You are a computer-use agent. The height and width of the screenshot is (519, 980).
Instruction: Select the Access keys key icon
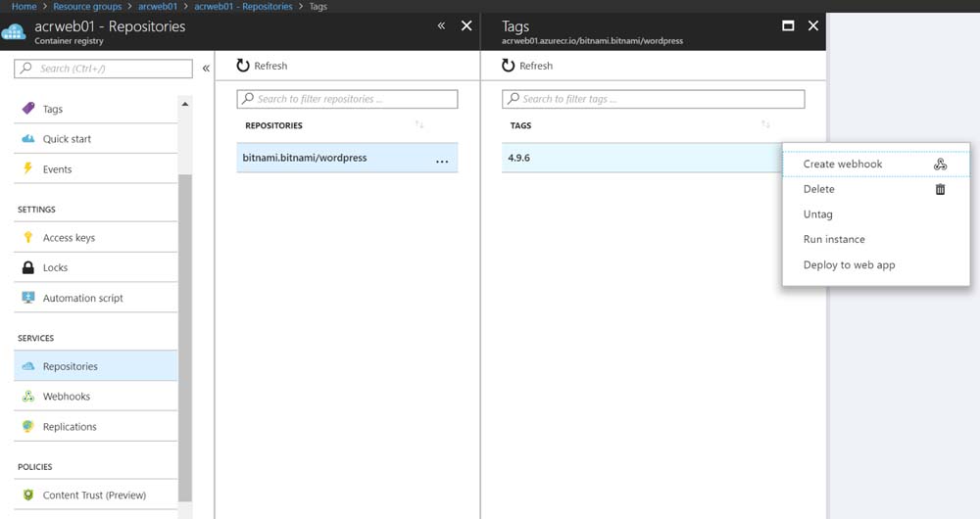pos(28,238)
